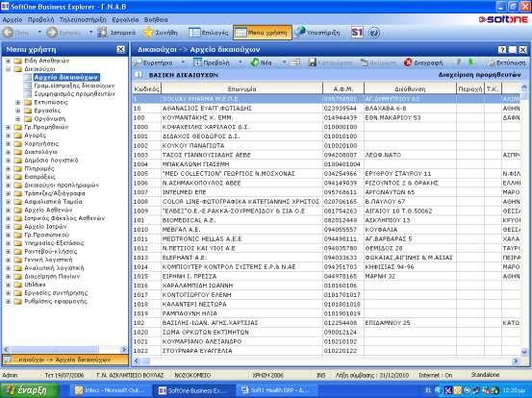Click the table's vertical scrollbar down arrow
Image resolution: width=532 pixels, height=398 pixels.
pyautogui.click(x=524, y=352)
